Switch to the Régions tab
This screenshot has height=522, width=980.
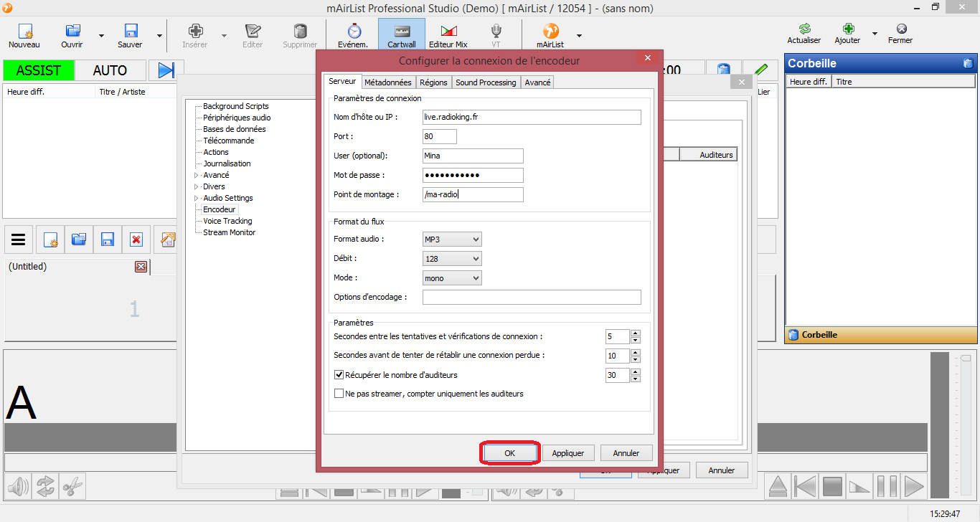(433, 82)
